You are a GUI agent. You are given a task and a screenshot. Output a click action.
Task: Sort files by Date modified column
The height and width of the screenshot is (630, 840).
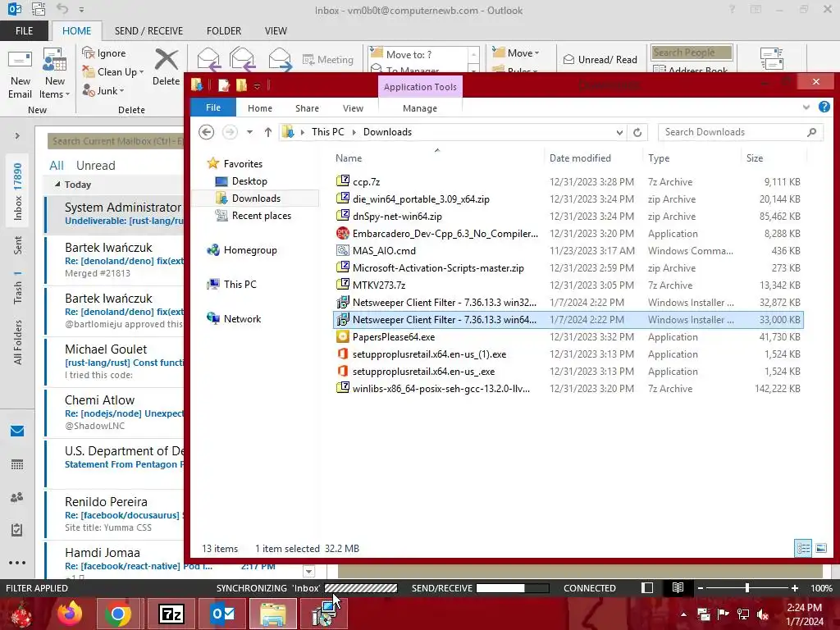point(580,158)
